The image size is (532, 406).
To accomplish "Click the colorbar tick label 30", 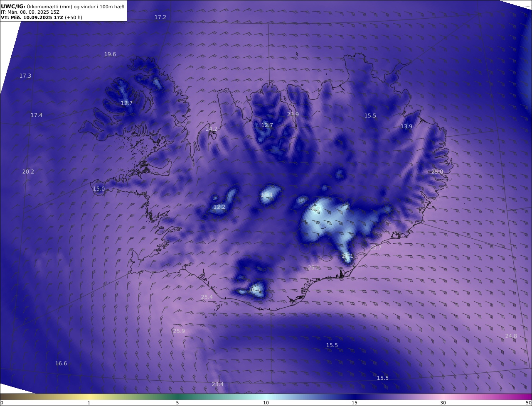I will [443, 403].
